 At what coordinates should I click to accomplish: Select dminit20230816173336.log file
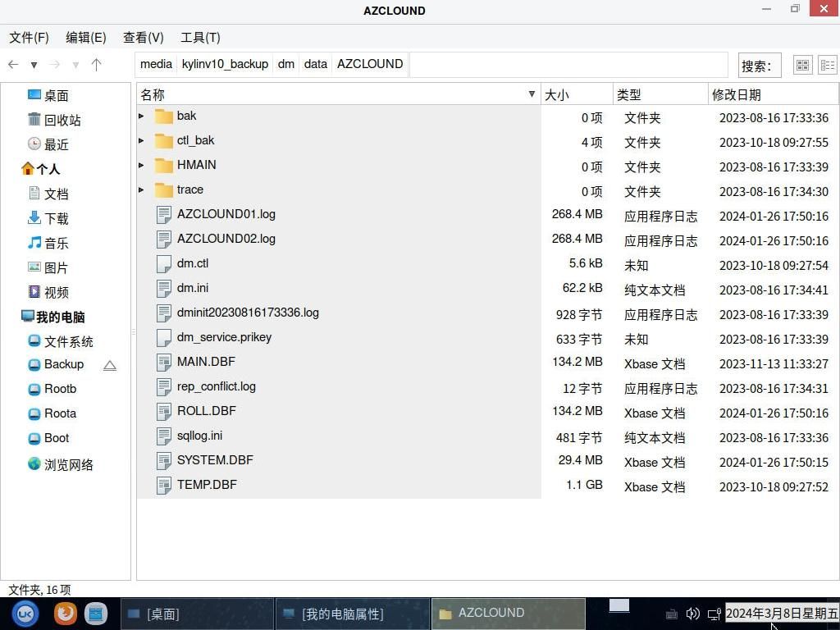[x=248, y=313]
